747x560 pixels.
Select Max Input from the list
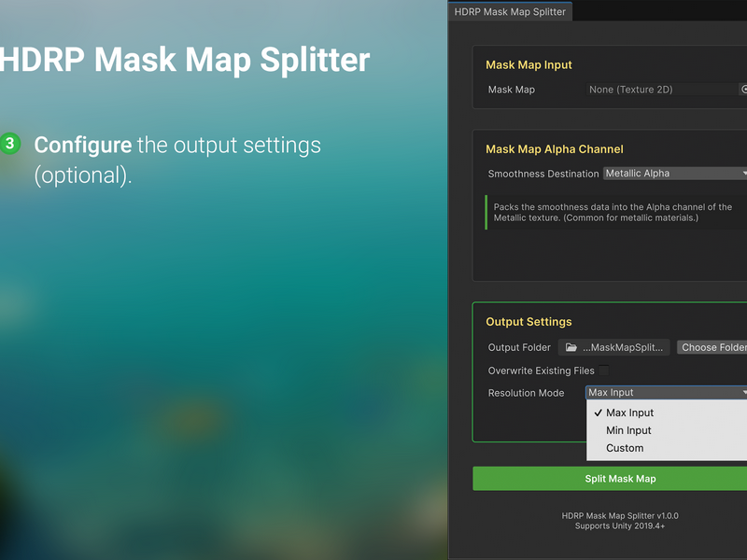(667, 413)
